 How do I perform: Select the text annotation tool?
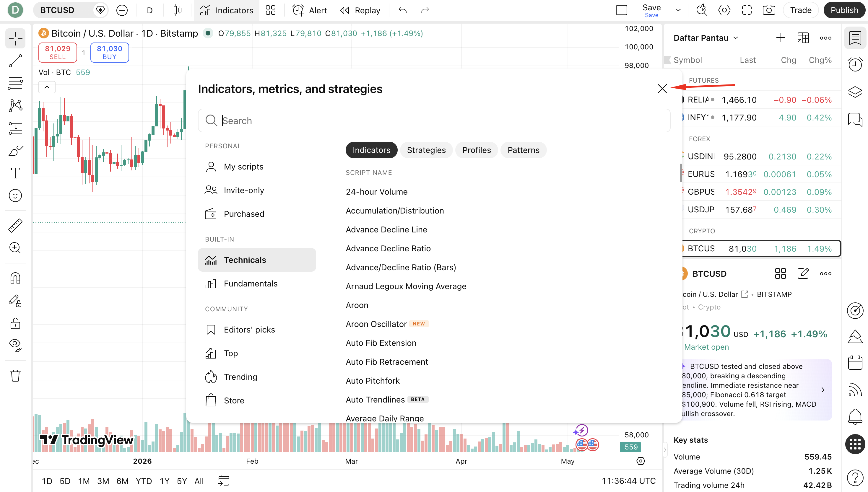[15, 173]
